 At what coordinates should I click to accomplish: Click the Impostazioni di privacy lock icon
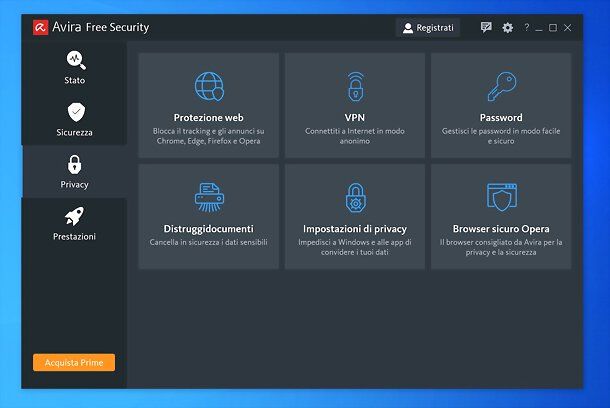[x=356, y=198]
